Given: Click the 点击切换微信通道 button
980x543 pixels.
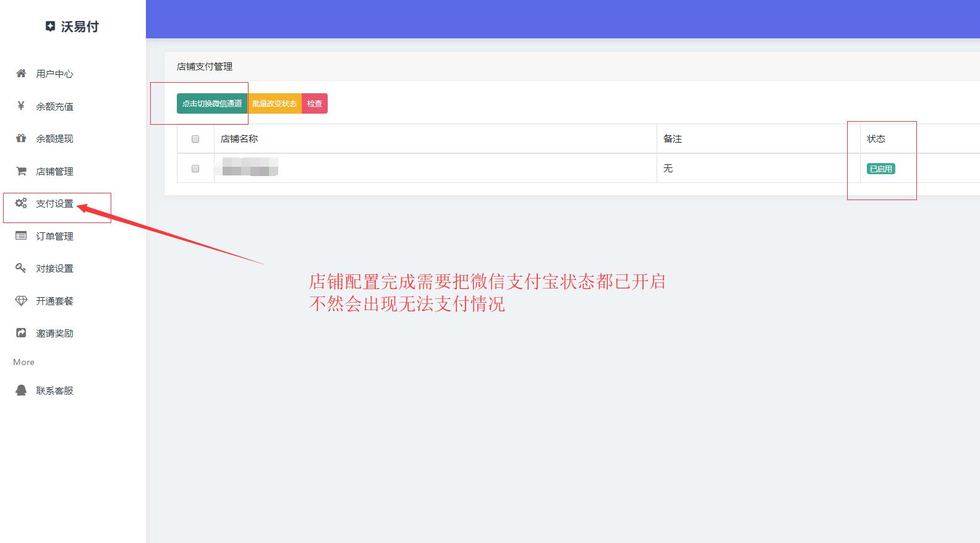Looking at the screenshot, I should 212,104.
